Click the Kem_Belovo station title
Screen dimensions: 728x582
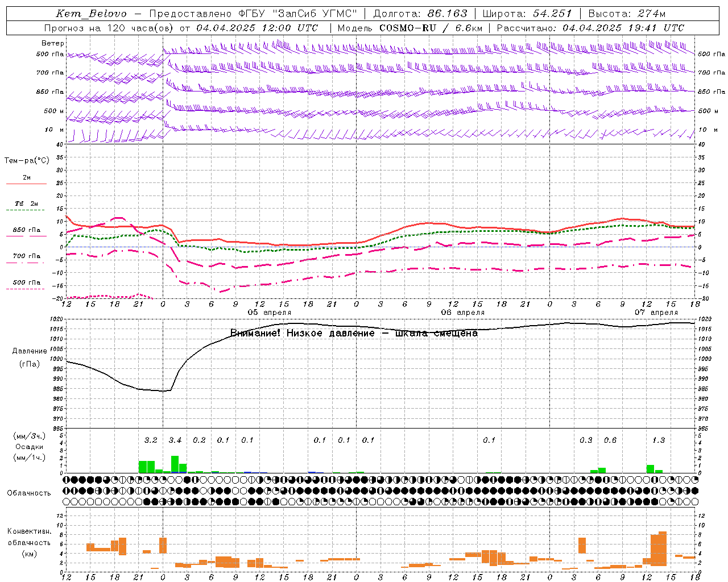pos(92,14)
